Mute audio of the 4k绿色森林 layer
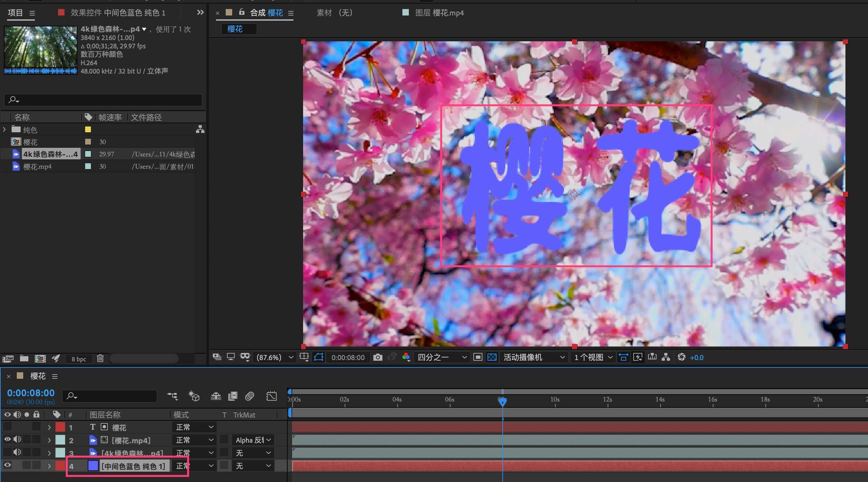The width and height of the screenshot is (868, 482). click(x=17, y=452)
